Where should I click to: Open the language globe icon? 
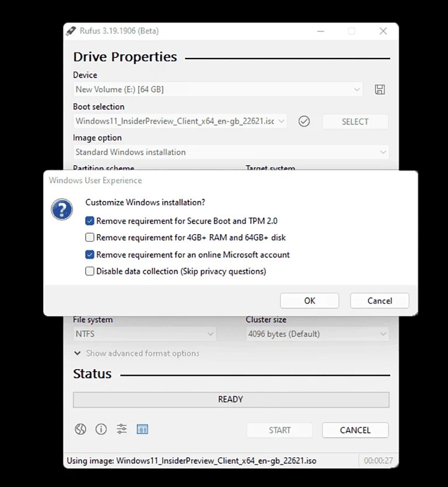pos(80,429)
